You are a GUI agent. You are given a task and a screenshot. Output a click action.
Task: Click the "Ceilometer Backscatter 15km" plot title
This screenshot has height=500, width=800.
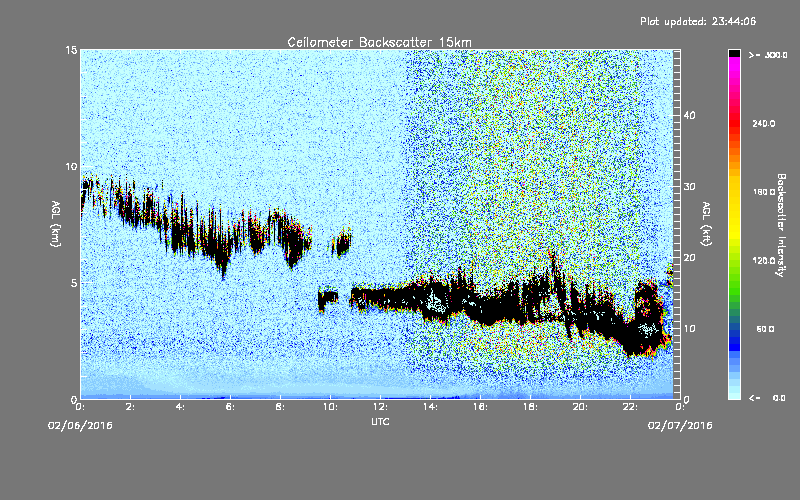click(379, 42)
